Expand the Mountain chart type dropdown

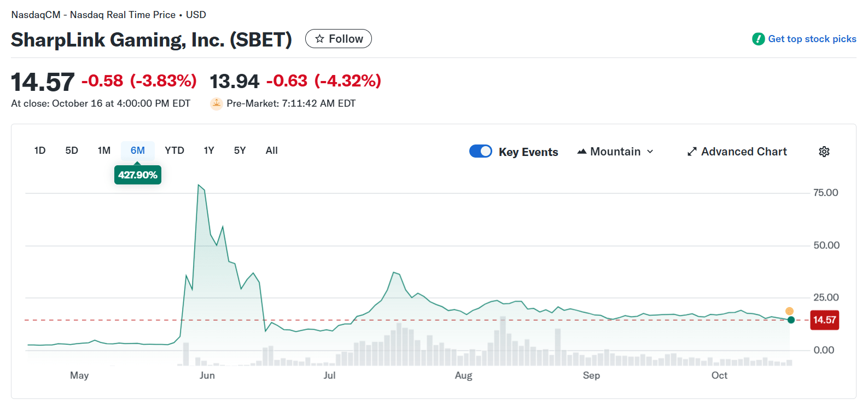click(650, 152)
